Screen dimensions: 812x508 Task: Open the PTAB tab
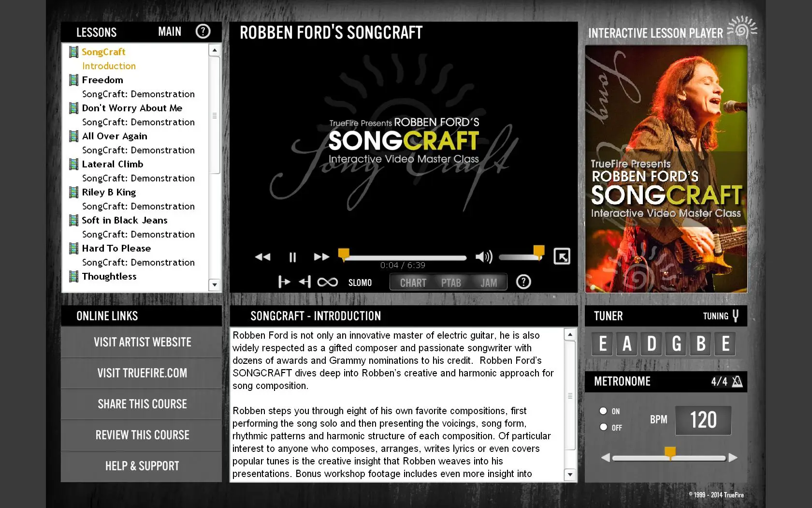pyautogui.click(x=451, y=283)
